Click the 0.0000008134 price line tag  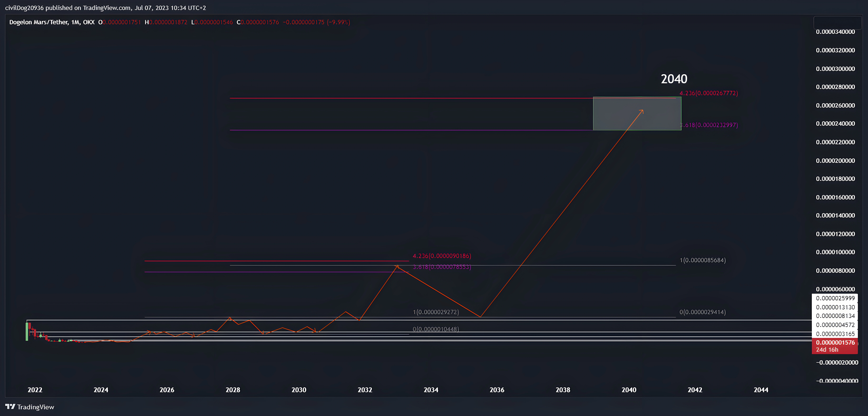835,316
